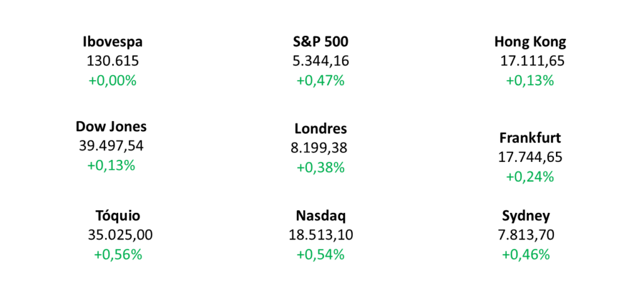
Task: Click the Sydney value 7.813,70
Action: click(x=526, y=236)
